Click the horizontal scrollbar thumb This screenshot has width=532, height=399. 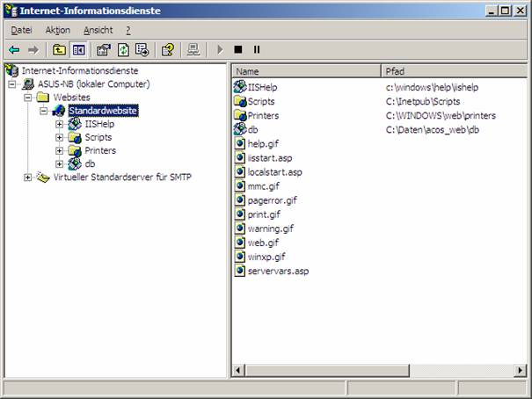(x=327, y=370)
